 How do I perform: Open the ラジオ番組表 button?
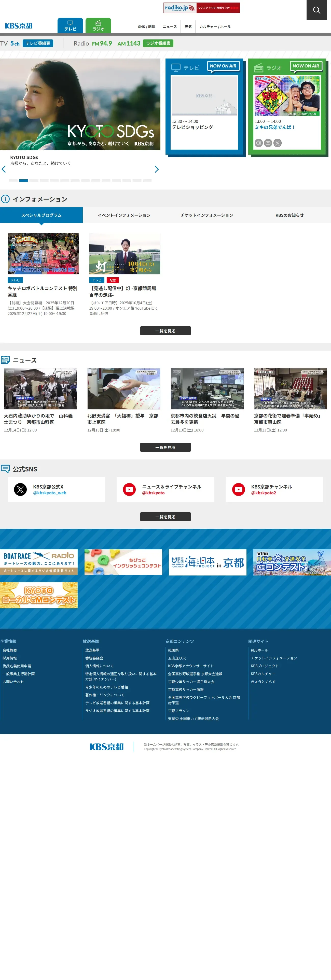coord(158,43)
